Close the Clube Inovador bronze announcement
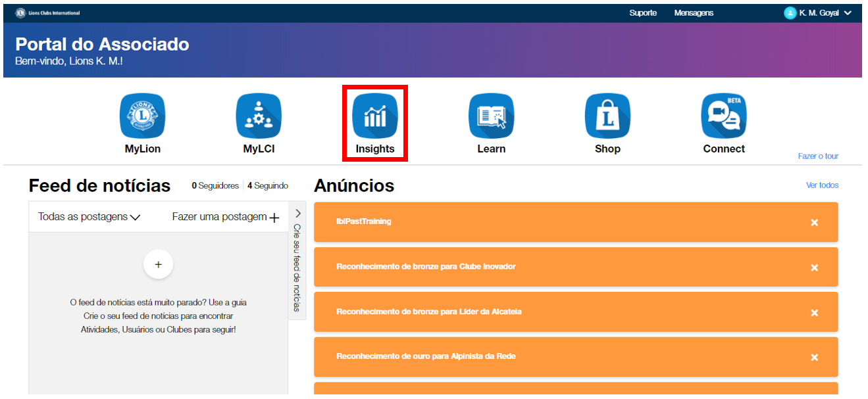 pyautogui.click(x=814, y=268)
